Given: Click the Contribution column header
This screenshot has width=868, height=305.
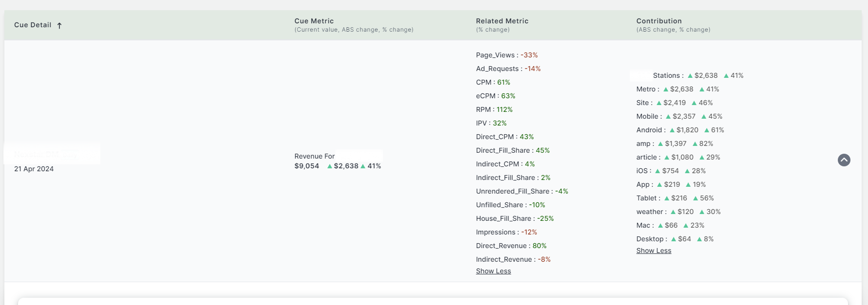Looking at the screenshot, I should pos(659,21).
